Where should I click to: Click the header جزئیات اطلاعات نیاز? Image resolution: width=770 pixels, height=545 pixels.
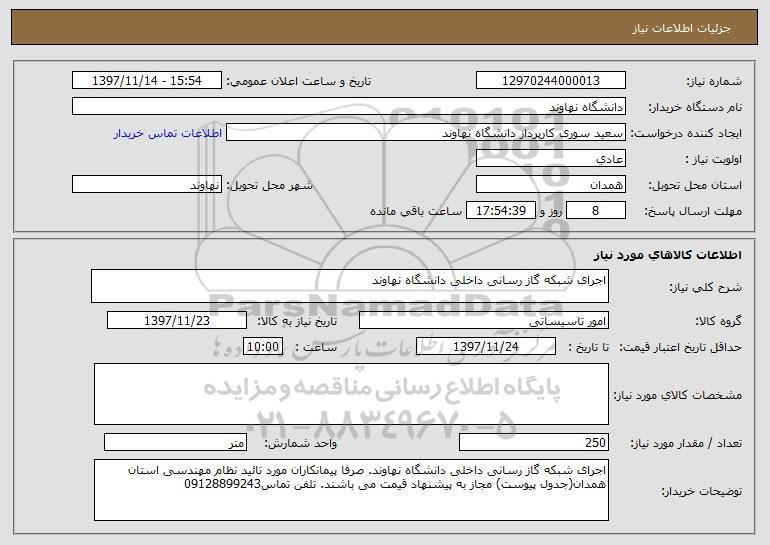(x=681, y=28)
